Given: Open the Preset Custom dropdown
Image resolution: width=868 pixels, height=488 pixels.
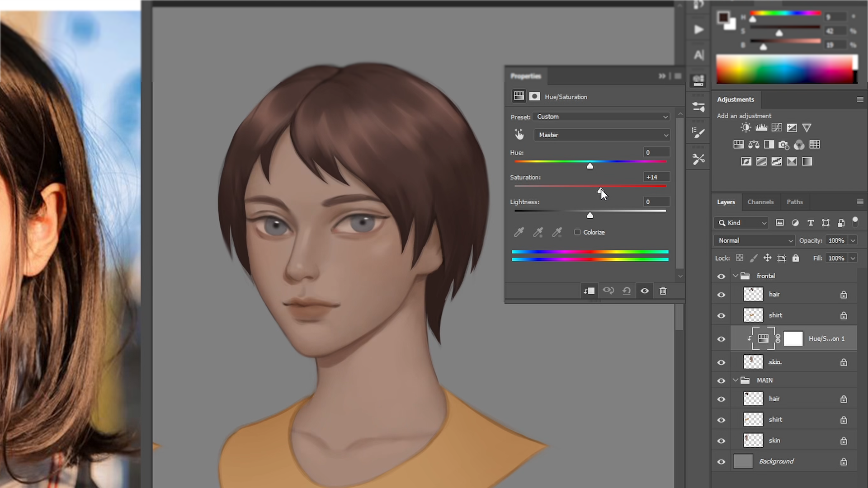Looking at the screenshot, I should click(x=601, y=117).
